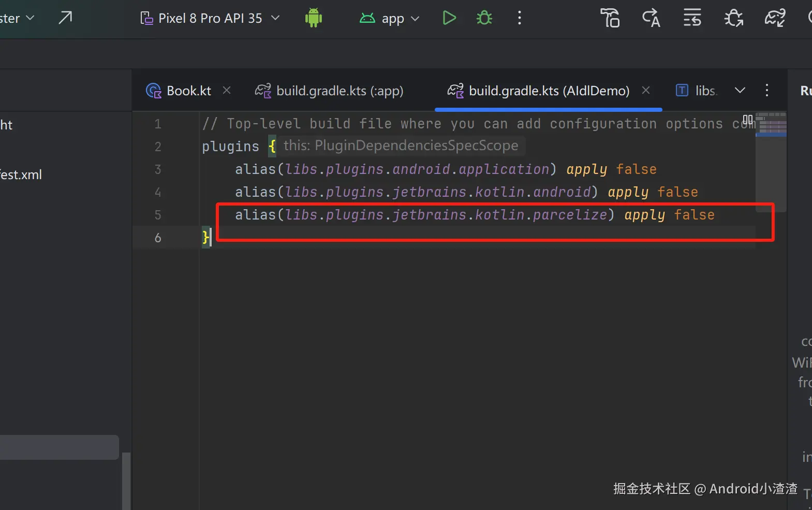
Task: Open the Device Manager toolbar icon
Action: click(x=610, y=18)
